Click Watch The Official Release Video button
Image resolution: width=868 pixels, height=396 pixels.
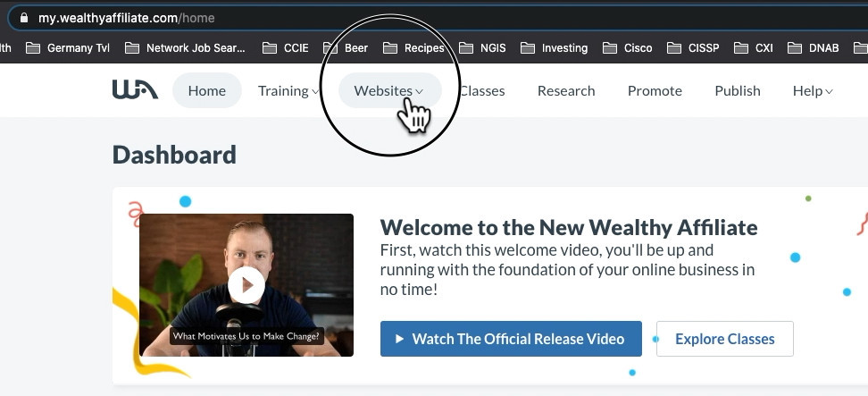[x=511, y=339]
